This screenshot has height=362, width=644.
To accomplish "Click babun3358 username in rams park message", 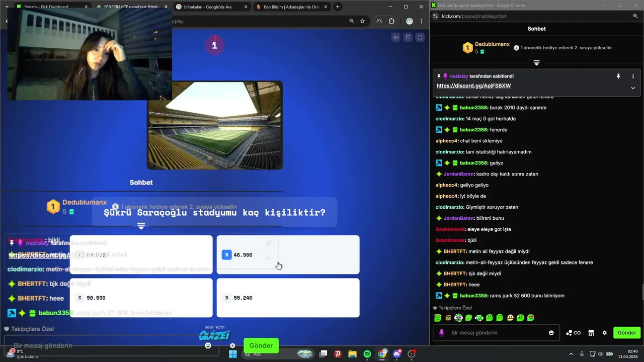I will (474, 296).
